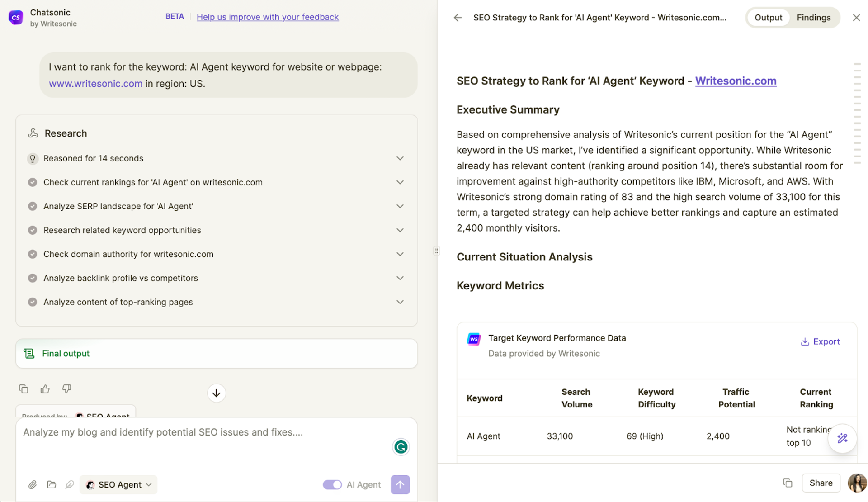This screenshot has height=502, width=868.
Task: Jump to latest message with down arrow button
Action: pos(217,393)
